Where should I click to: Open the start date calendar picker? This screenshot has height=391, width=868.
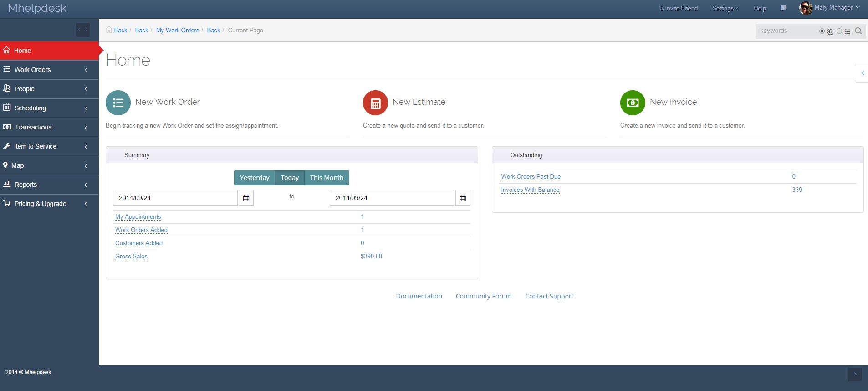246,198
